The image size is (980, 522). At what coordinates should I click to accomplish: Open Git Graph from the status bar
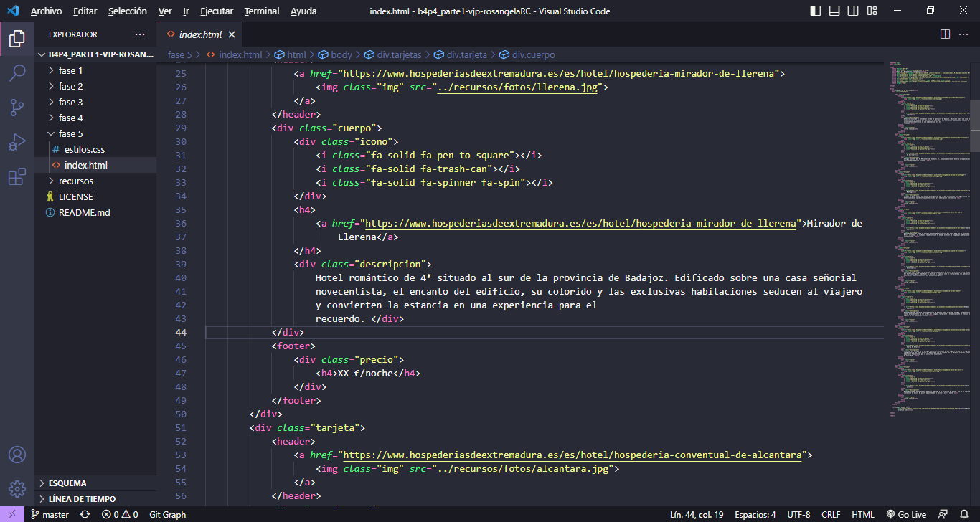(167, 514)
